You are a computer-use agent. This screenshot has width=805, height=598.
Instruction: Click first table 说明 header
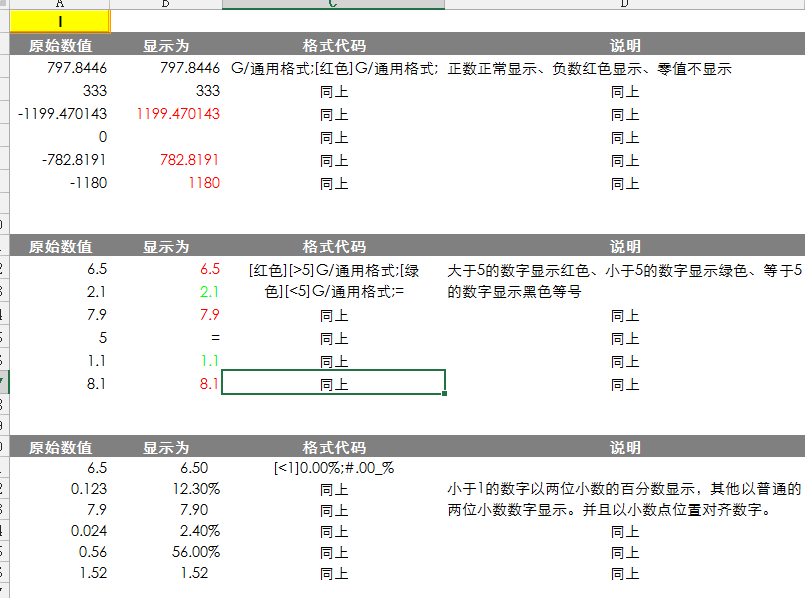coord(625,46)
